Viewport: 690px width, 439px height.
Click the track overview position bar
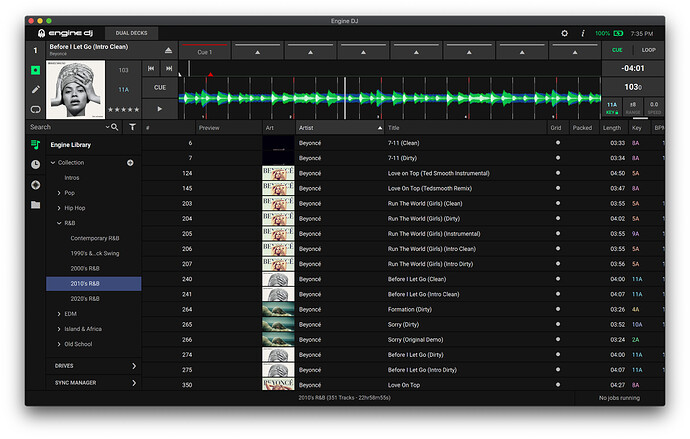coord(389,68)
